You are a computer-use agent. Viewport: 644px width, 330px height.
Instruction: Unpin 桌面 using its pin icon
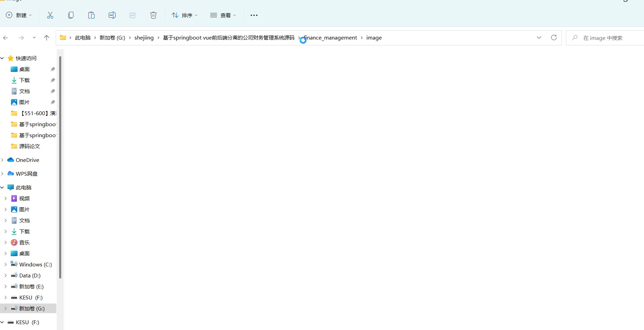pos(53,69)
